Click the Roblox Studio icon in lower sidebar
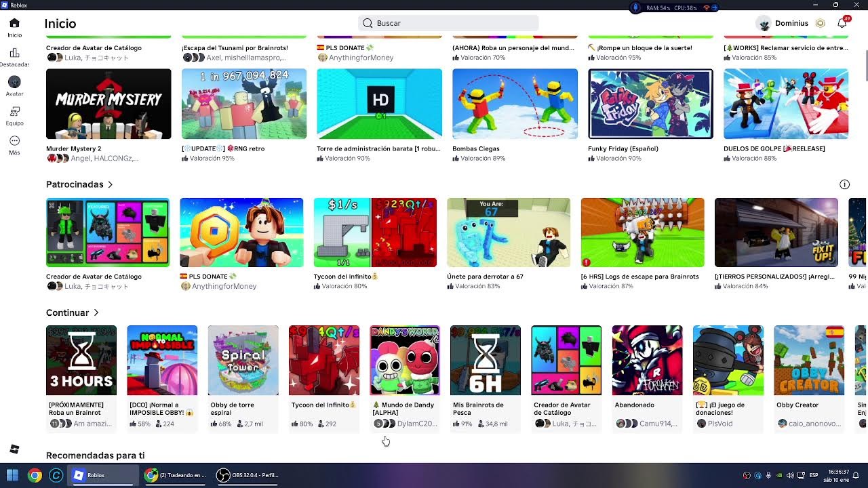This screenshot has height=488, width=868. [14, 449]
